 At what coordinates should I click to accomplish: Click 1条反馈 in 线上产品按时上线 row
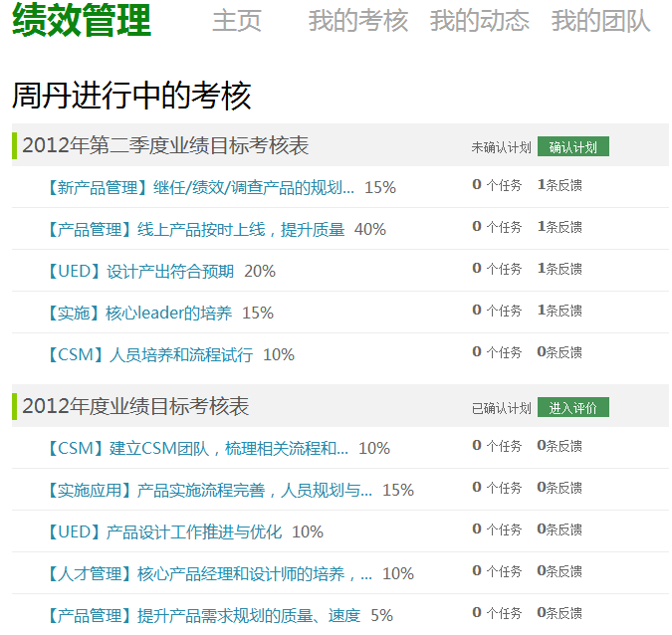[x=560, y=227]
